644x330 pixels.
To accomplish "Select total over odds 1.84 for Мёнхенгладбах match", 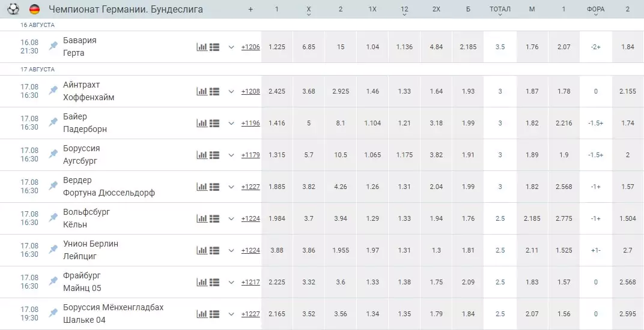I will (x=468, y=314).
